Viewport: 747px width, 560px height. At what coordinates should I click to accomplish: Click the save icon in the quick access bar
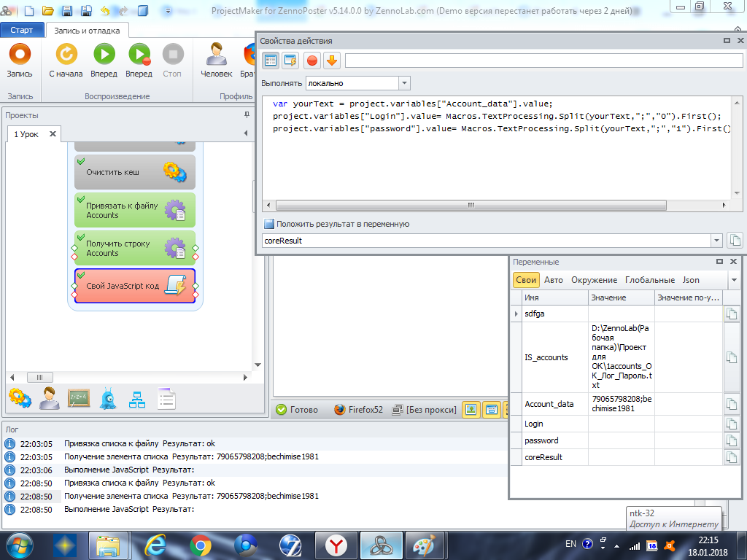click(66, 11)
